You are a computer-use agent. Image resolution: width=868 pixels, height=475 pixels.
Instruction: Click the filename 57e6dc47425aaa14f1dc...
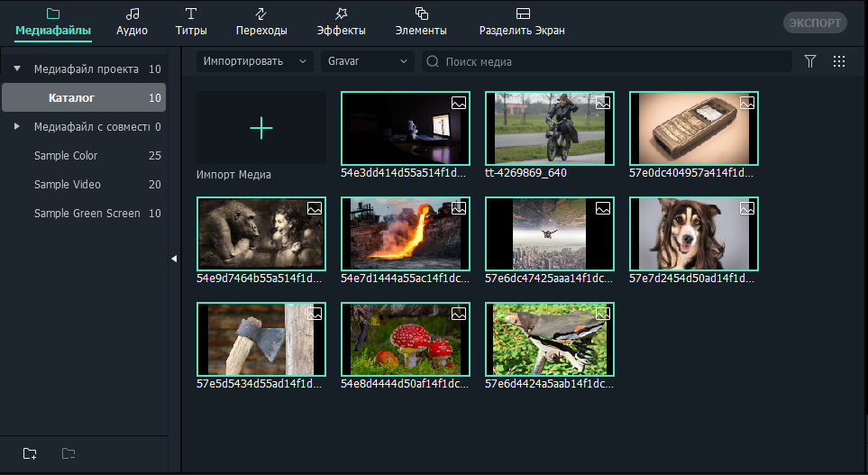click(549, 278)
